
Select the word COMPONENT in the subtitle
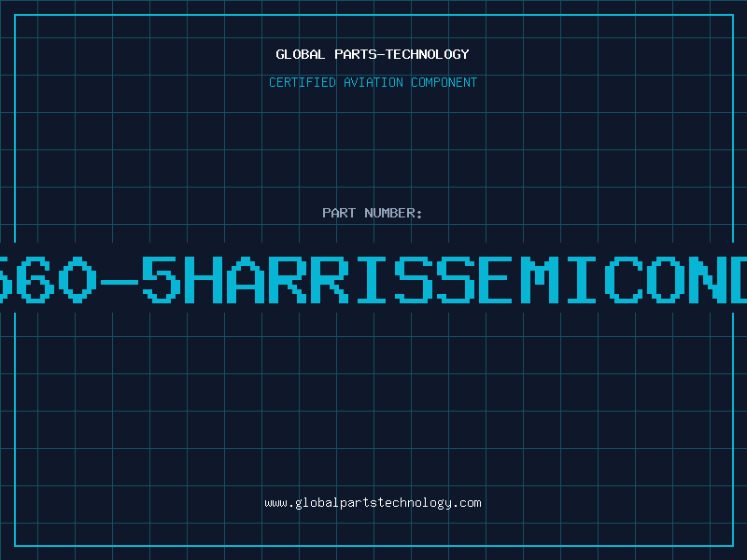click(x=444, y=82)
